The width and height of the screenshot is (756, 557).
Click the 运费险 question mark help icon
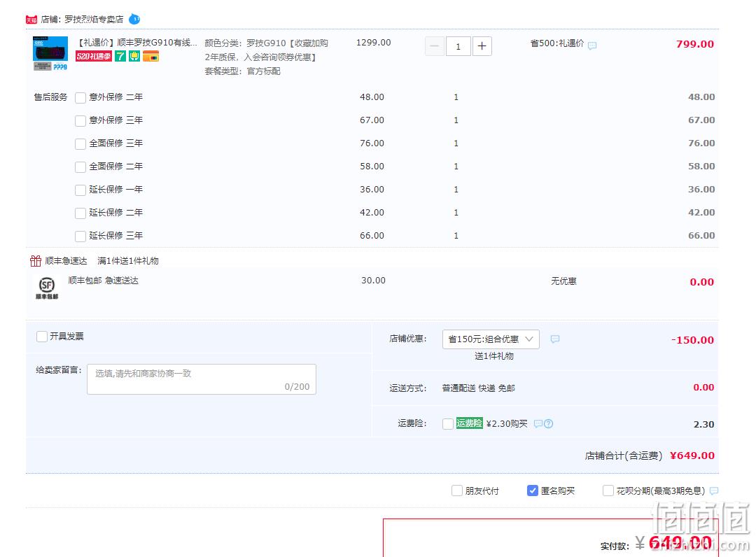pyautogui.click(x=549, y=423)
